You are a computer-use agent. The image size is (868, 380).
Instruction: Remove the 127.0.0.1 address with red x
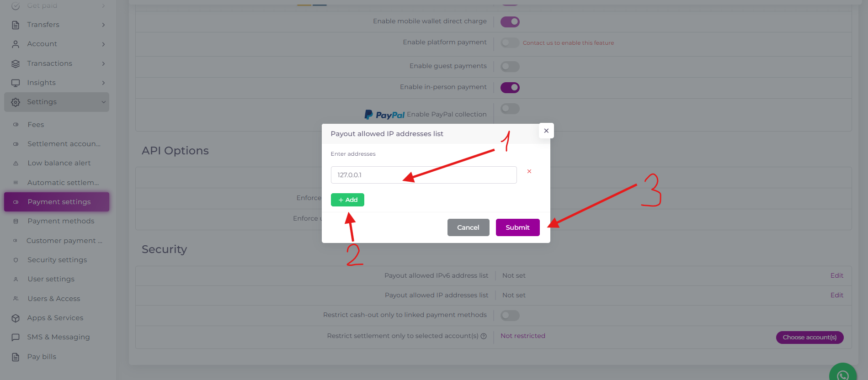[x=529, y=171]
